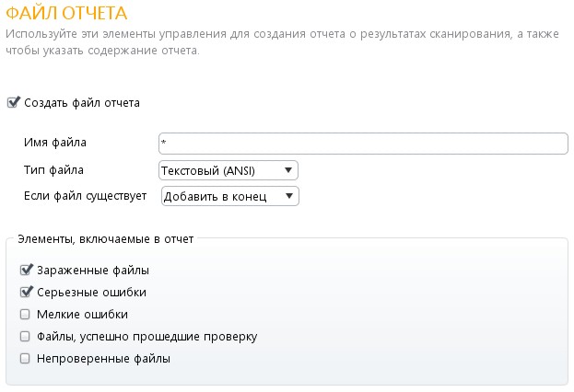Toggle the "Создать файл отчета" checkbox
574x392 pixels.
coord(12,103)
